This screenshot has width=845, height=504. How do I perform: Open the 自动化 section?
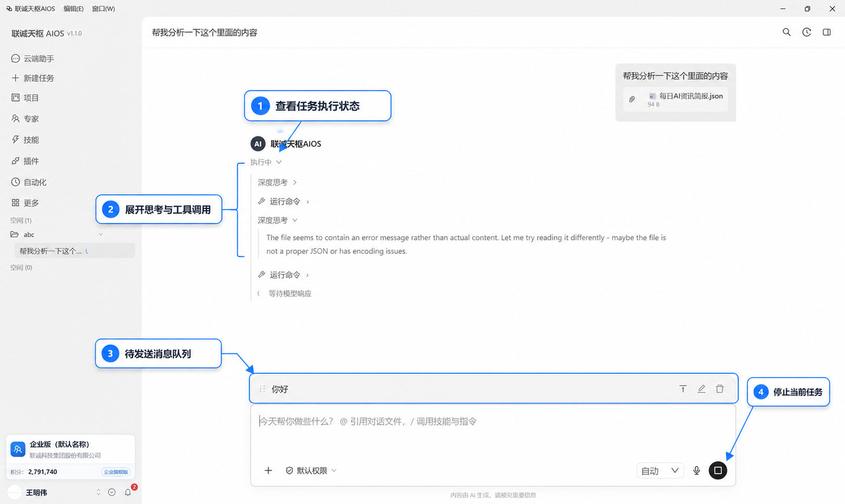[x=30, y=182]
